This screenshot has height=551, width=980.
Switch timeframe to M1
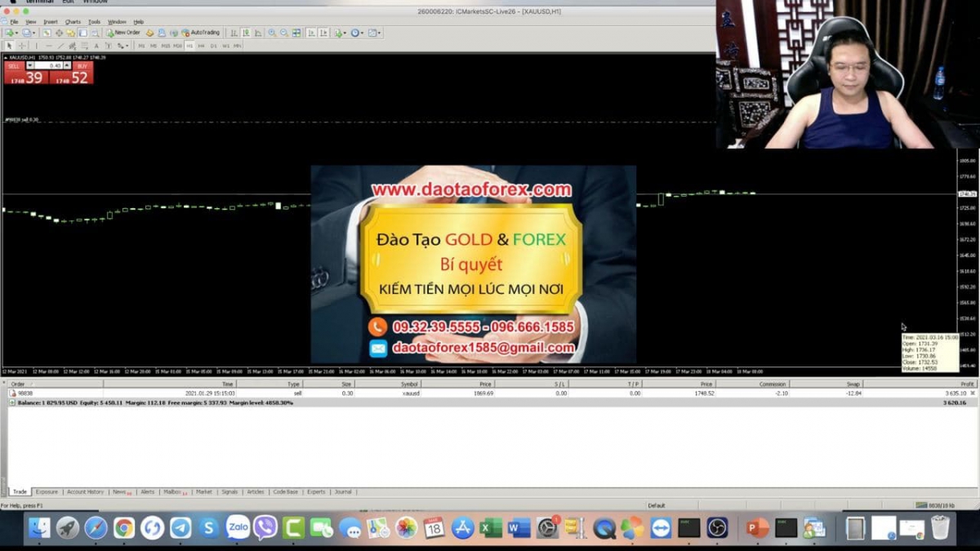coord(141,46)
